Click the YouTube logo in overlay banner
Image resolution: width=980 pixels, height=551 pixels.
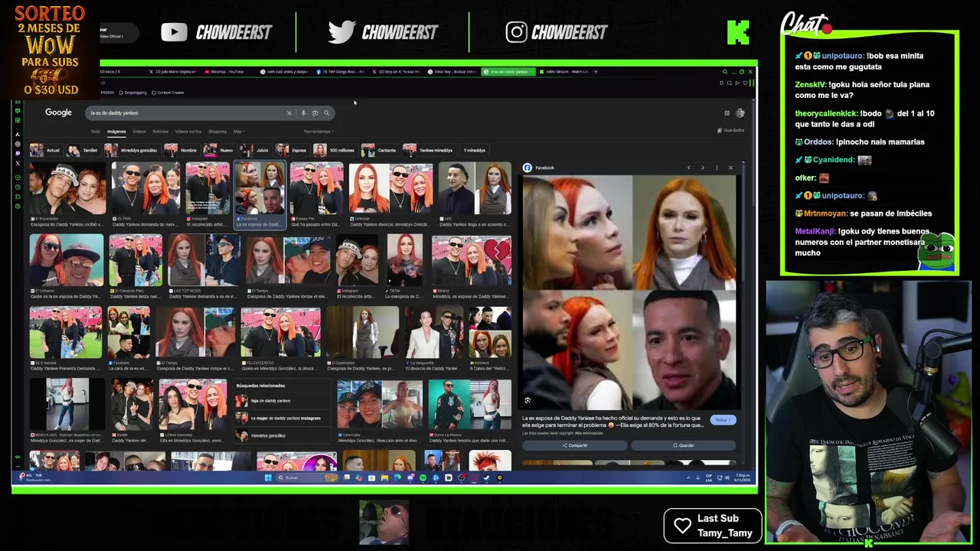pos(174,32)
